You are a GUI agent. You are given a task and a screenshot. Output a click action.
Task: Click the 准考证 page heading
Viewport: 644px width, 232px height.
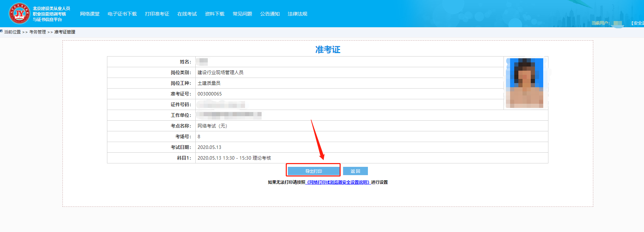328,50
